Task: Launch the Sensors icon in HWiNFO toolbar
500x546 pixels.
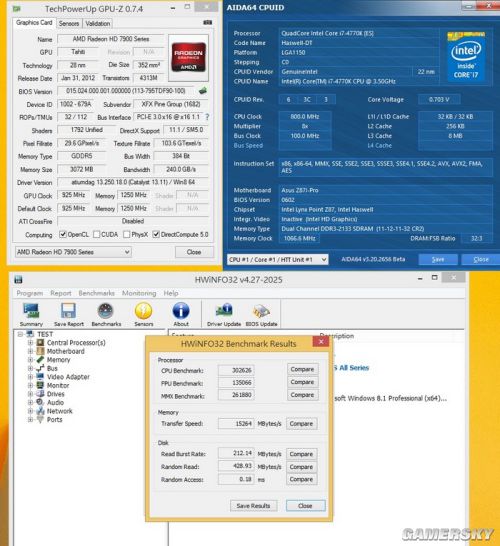Action: pos(143,311)
